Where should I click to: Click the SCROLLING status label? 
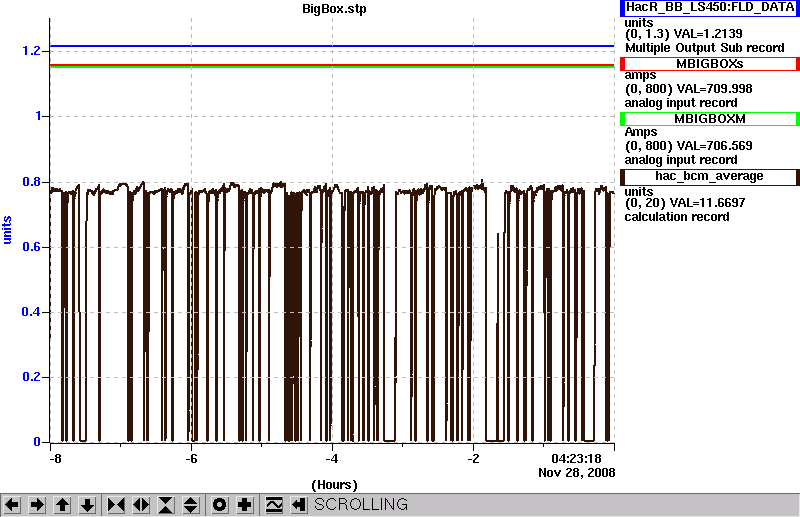click(361, 505)
